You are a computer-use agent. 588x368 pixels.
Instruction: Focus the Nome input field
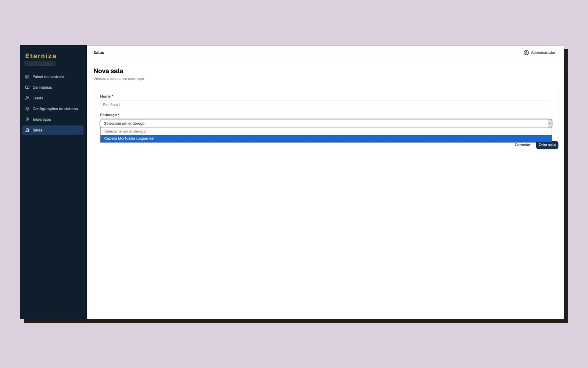(x=326, y=105)
